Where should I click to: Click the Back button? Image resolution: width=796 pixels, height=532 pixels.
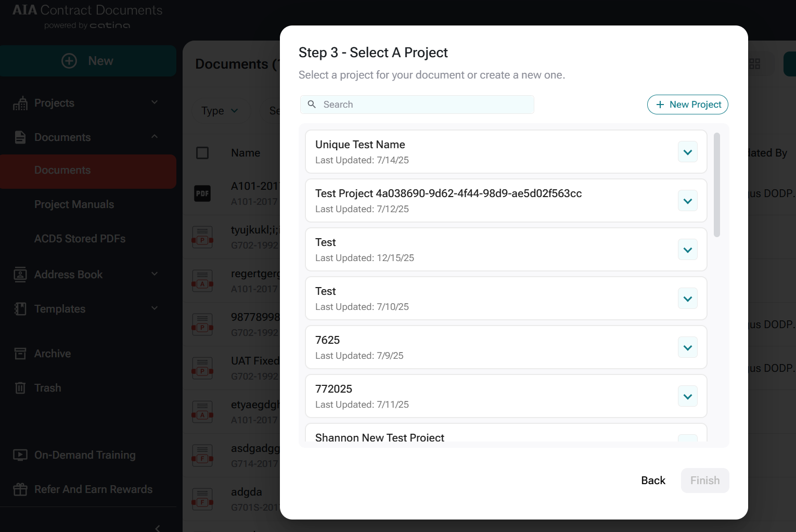653,481
